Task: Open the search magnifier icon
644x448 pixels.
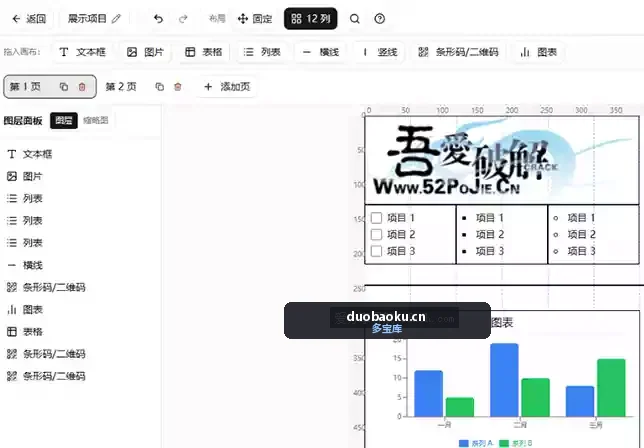Action: coord(355,19)
